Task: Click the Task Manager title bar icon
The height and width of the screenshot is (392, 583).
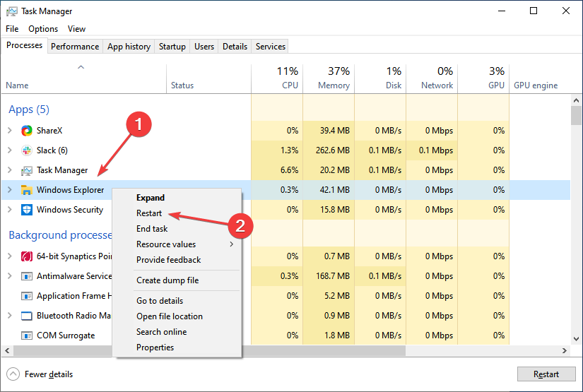Action: (x=11, y=11)
